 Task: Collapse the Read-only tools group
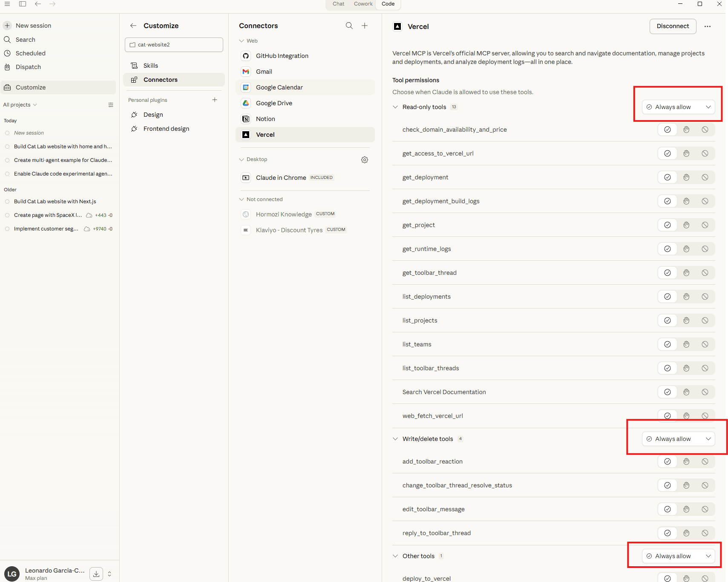[x=395, y=107]
